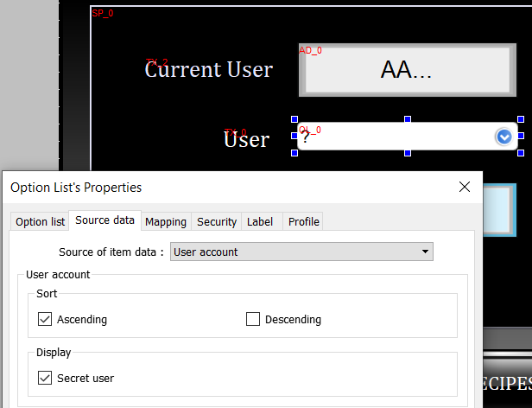Select the AA... display object on canvas

406,71
